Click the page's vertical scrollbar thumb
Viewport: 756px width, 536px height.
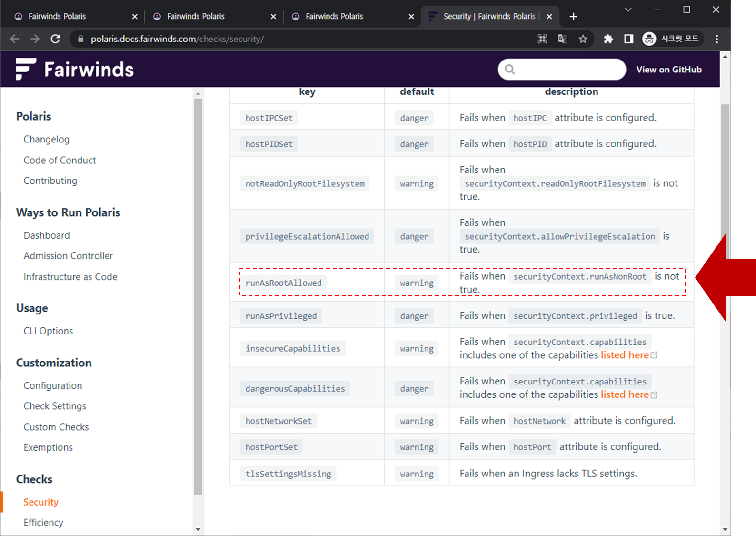(725, 167)
